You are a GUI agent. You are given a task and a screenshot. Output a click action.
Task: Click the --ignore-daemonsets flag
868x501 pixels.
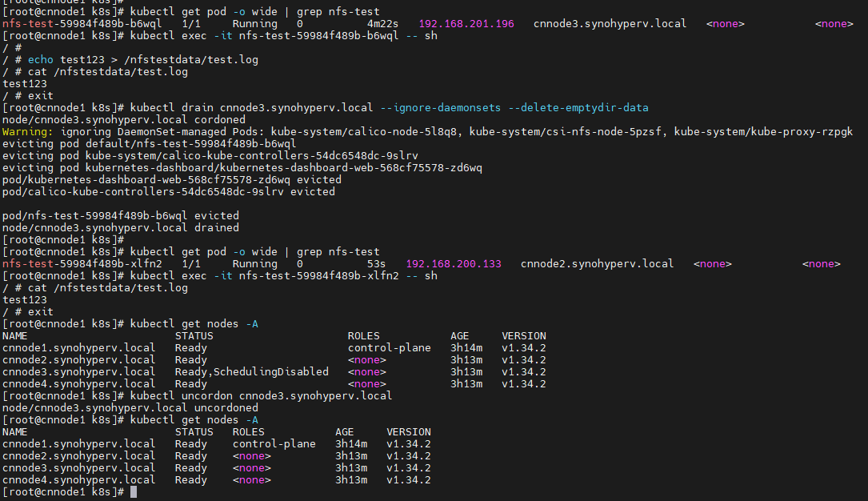click(x=440, y=108)
